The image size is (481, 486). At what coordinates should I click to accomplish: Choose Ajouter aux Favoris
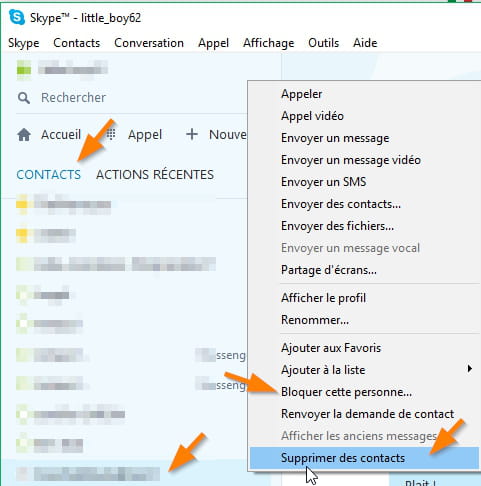click(331, 348)
